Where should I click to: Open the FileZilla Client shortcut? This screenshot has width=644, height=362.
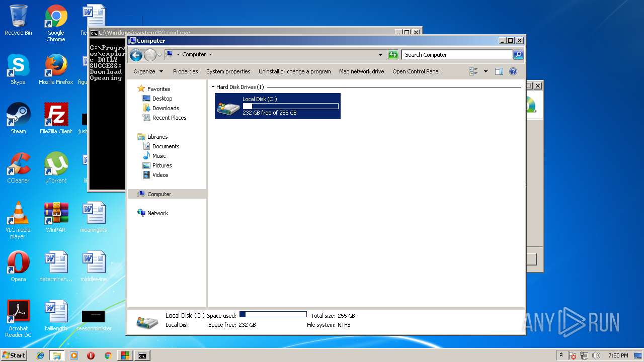(x=56, y=119)
